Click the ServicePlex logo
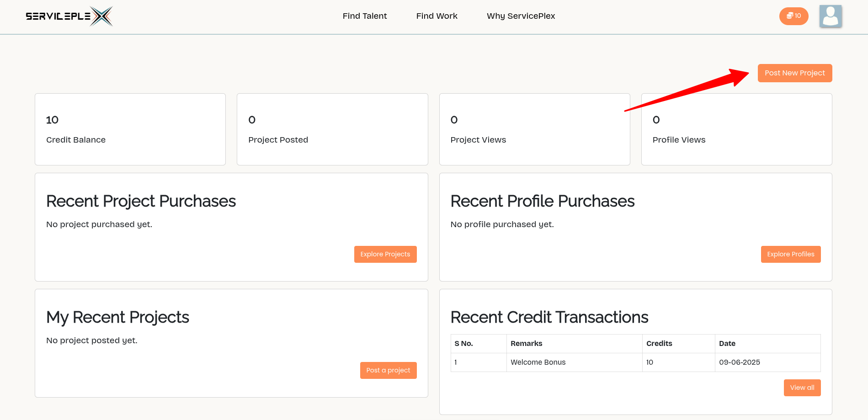Image resolution: width=868 pixels, height=420 pixels. tap(69, 16)
